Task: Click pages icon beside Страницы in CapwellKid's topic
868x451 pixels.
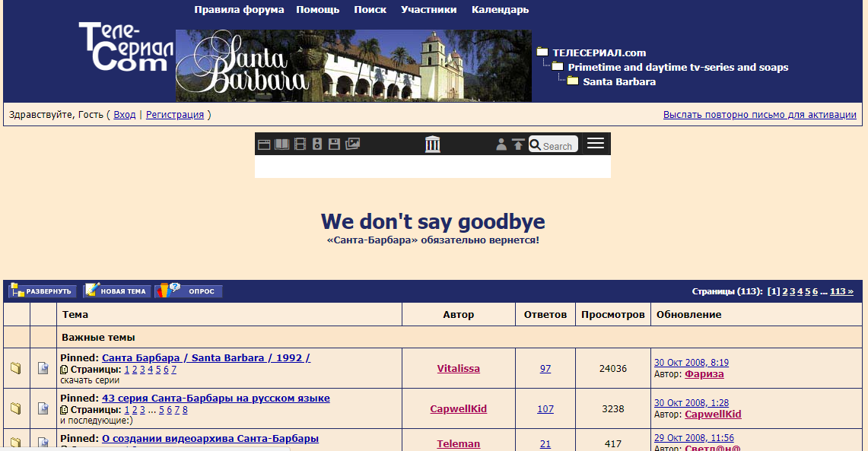Action: pos(64,410)
